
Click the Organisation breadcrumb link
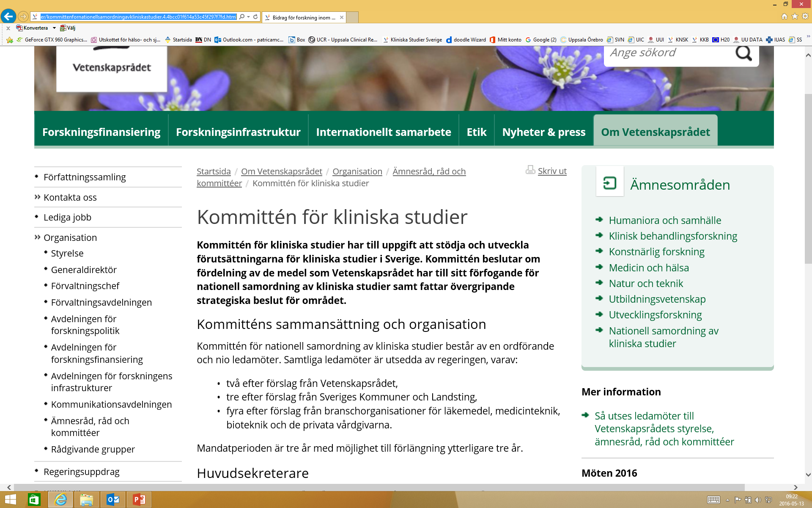(x=357, y=171)
